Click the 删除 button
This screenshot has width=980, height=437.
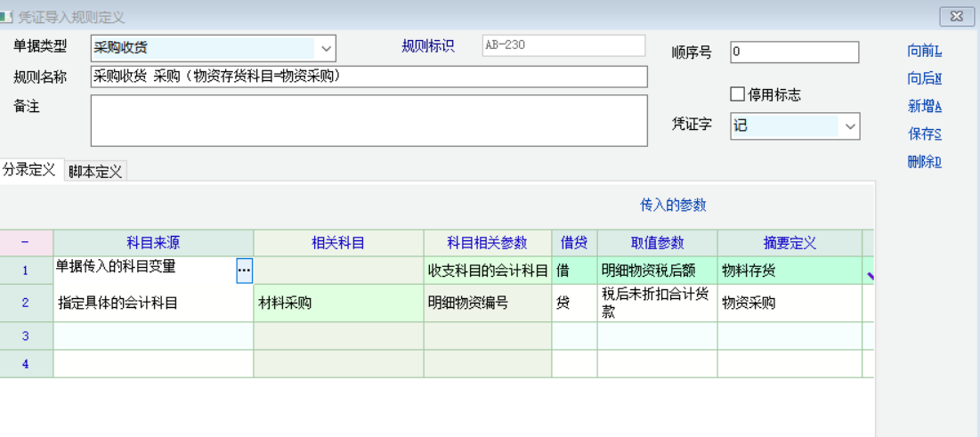point(924,162)
